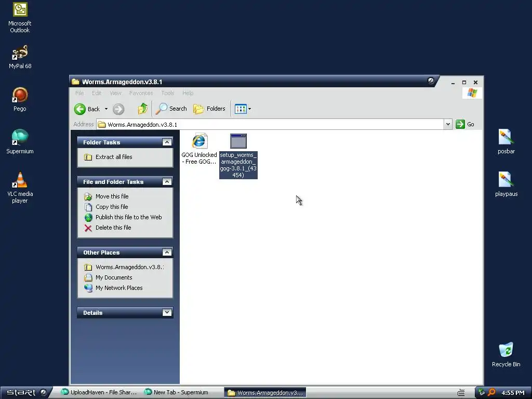Click the My Network Places globe icon
The image size is (532, 399).
click(x=88, y=288)
